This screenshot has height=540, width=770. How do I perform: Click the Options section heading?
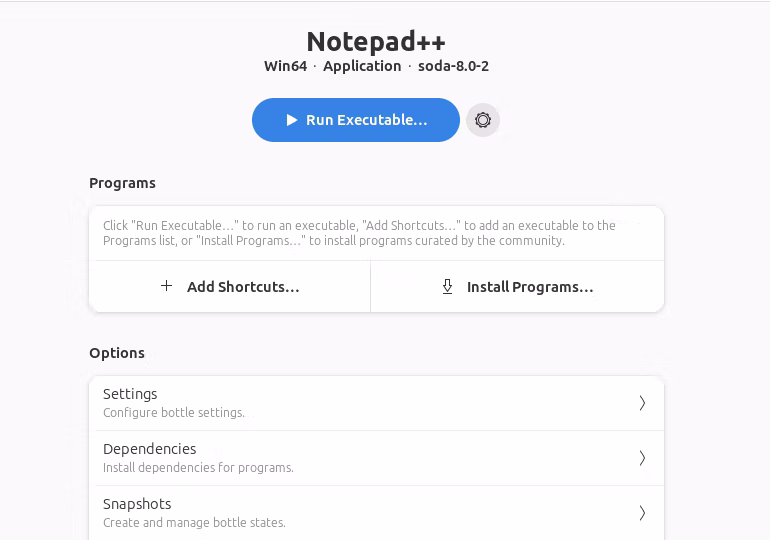(117, 353)
